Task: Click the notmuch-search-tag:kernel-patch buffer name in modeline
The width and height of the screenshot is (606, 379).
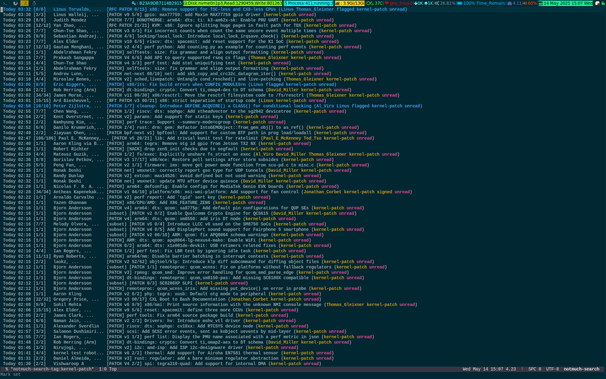Action: 52,369
